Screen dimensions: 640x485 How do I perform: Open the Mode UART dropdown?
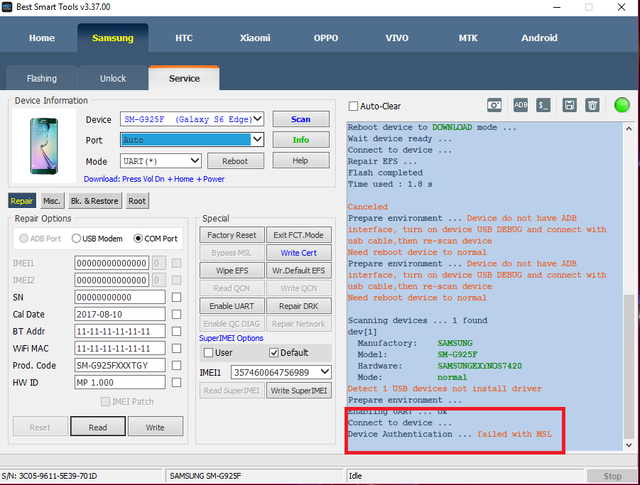coord(195,161)
